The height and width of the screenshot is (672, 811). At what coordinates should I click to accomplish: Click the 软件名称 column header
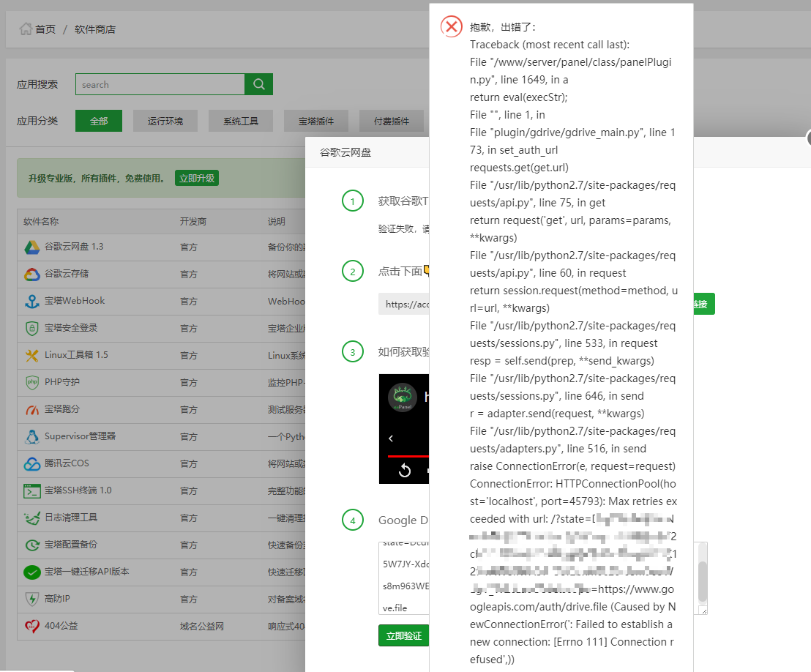tap(41, 221)
